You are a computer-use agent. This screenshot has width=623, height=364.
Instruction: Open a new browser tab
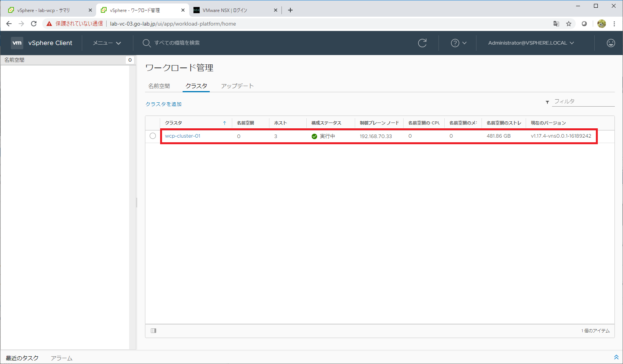pyautogui.click(x=290, y=10)
